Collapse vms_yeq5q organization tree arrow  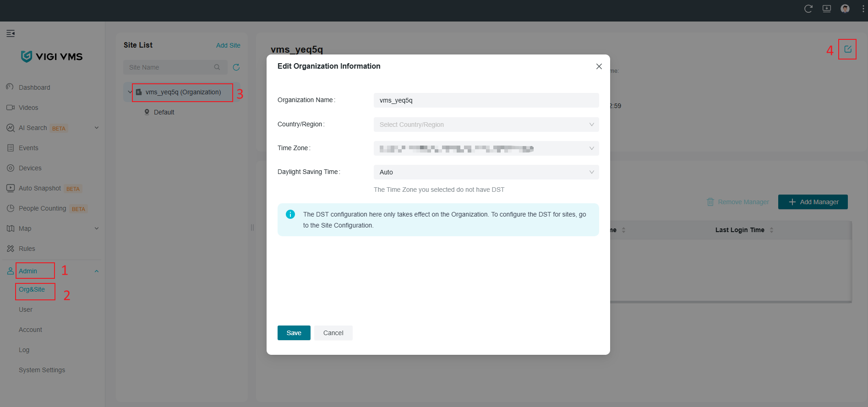pyautogui.click(x=130, y=92)
